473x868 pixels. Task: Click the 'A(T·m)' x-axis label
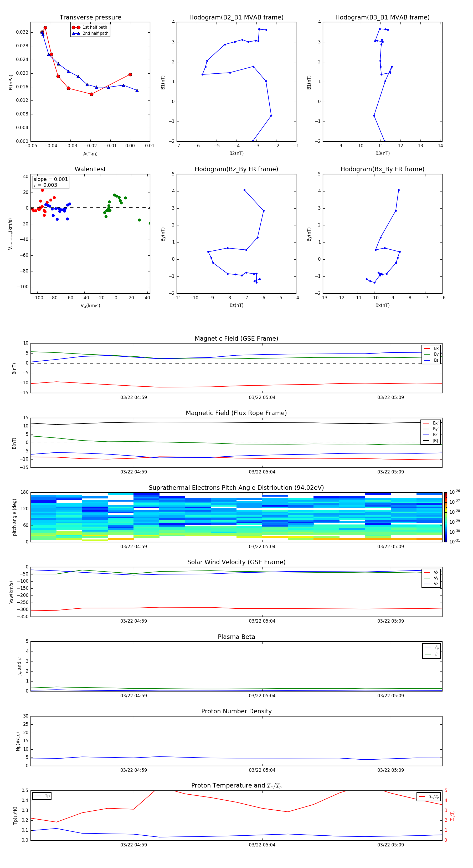point(90,154)
